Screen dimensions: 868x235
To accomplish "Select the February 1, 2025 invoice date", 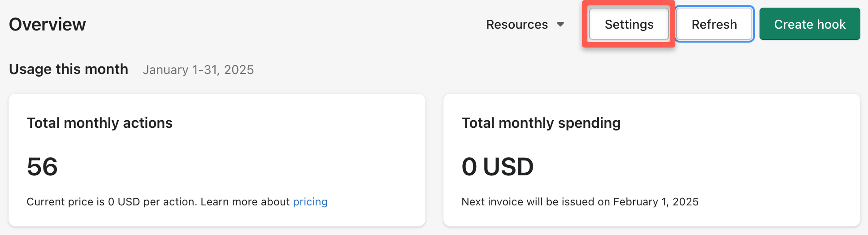I will [x=656, y=202].
